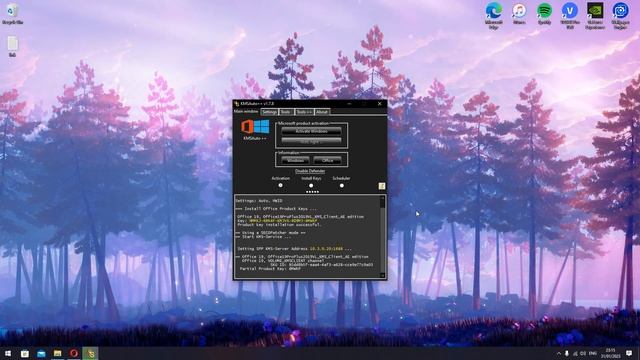This screenshot has width=640, height=360.
Task: Click the 'Start KMS-Service' log line
Action: 264,237
